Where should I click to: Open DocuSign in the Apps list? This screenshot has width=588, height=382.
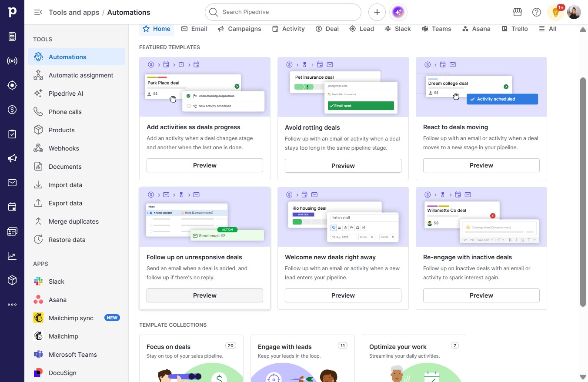point(77,373)
